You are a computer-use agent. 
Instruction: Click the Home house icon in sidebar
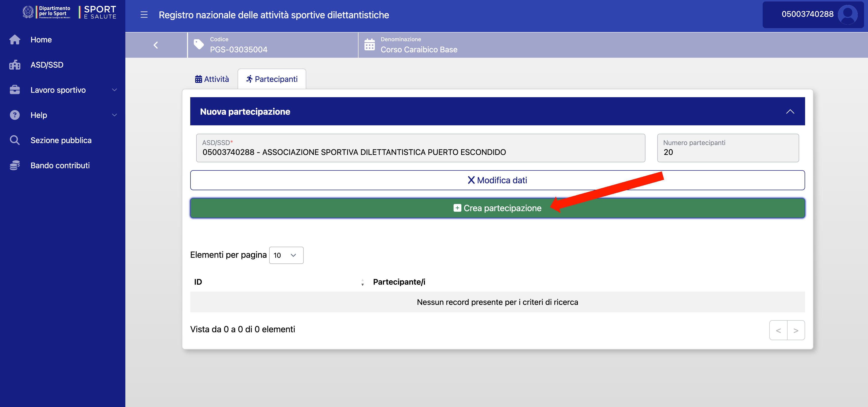point(15,40)
